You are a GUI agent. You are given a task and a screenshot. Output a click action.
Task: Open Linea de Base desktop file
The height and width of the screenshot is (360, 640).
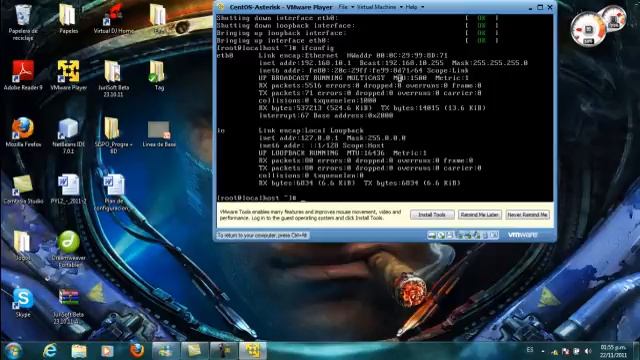point(159,133)
